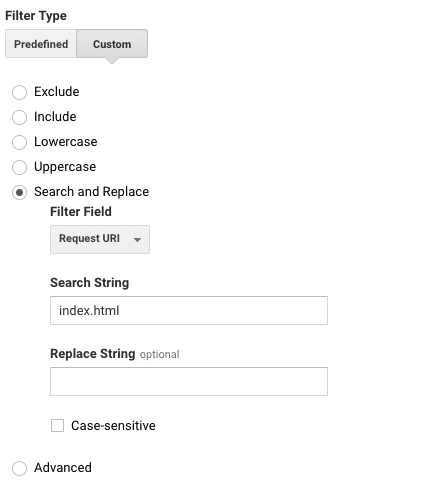Select the Advanced radio button circle
The height and width of the screenshot is (489, 425).
point(19,468)
